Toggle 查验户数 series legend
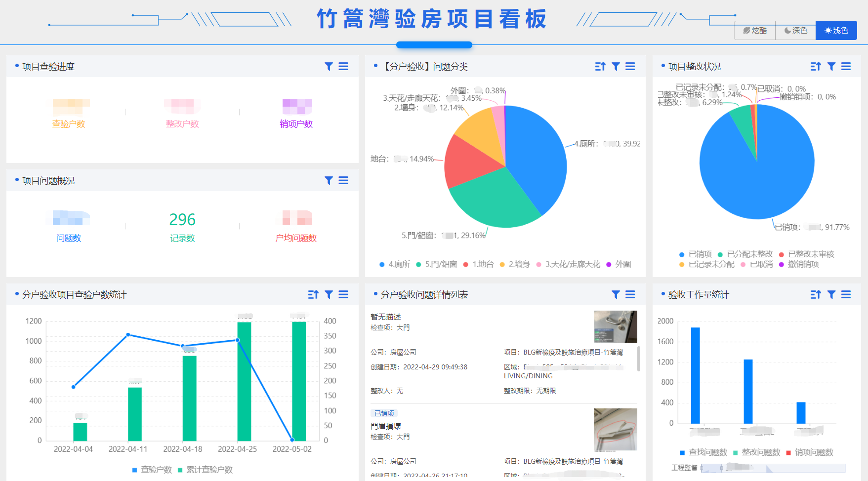Screen dimensions: 868x481 coord(152,470)
